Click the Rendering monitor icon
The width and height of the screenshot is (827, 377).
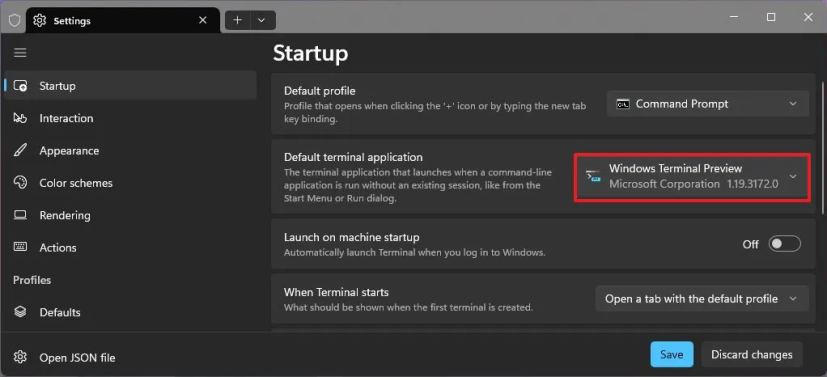click(x=20, y=215)
